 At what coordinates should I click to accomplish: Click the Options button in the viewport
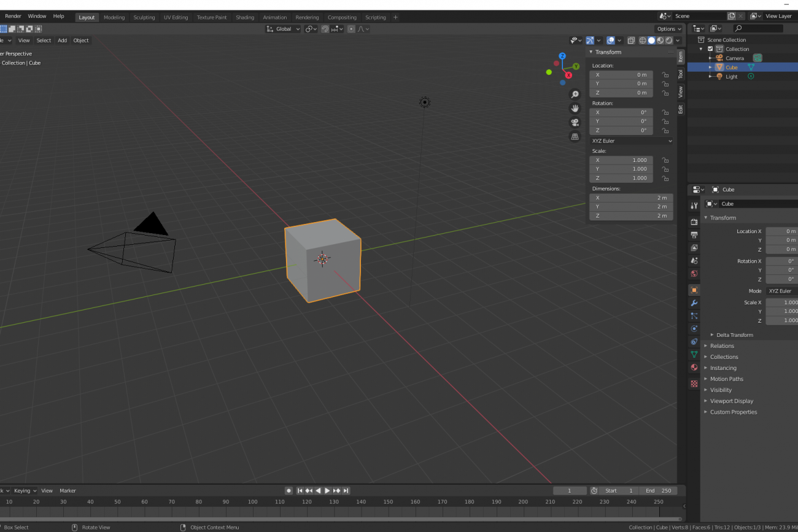click(x=668, y=29)
